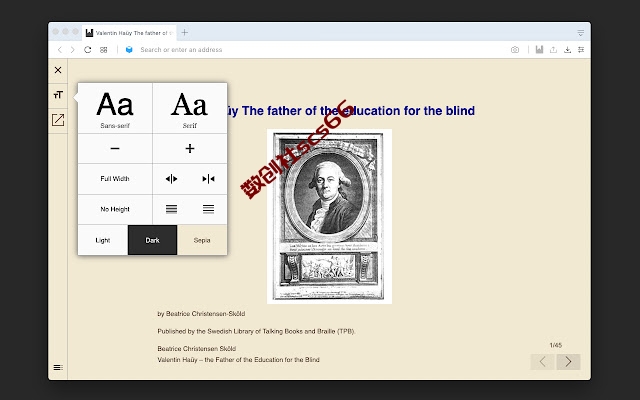Open table of contents list icon
Viewport: 640px width, 400px height.
click(58, 367)
